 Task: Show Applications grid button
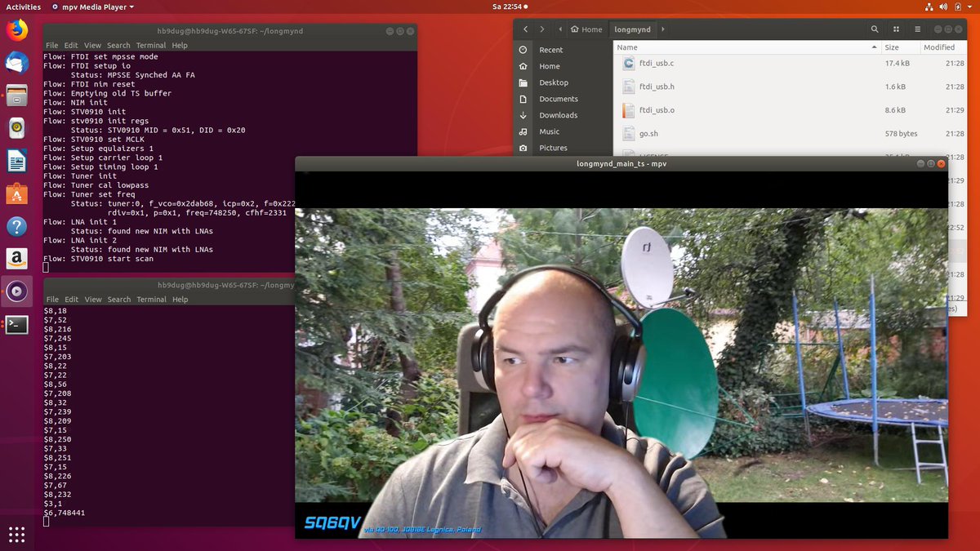tap(16, 535)
